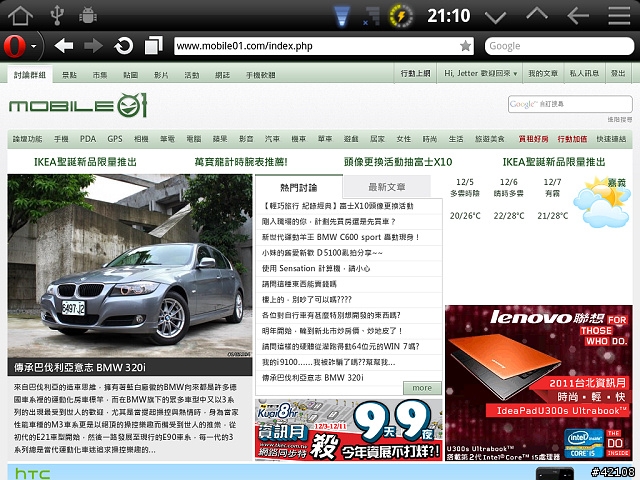Image resolution: width=640 pixels, height=480 pixels.
Task: Click 行動上網 in the top bar
Action: 415,73
